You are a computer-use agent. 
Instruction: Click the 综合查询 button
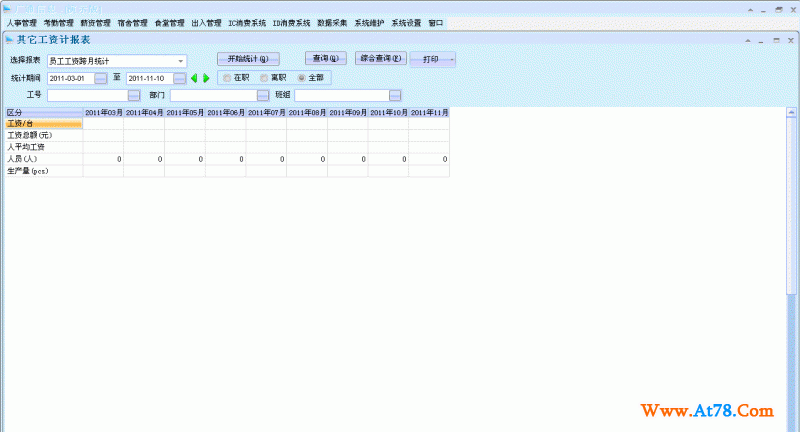point(379,59)
